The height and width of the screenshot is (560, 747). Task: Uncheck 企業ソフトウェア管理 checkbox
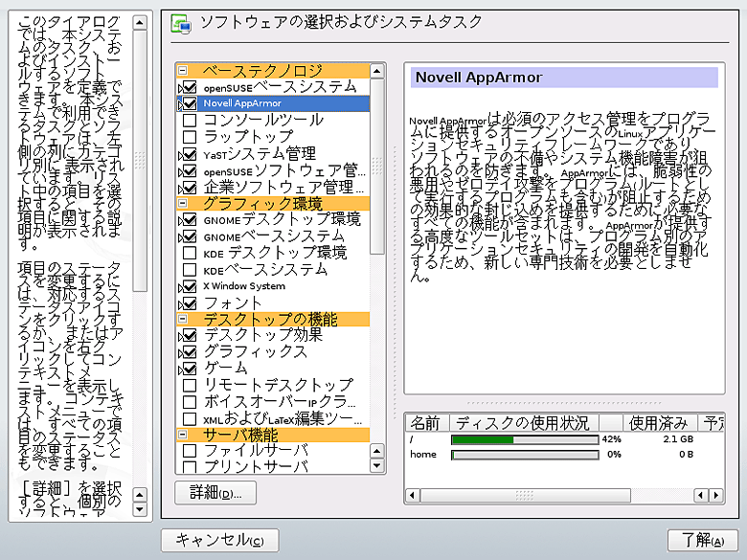click(190, 187)
